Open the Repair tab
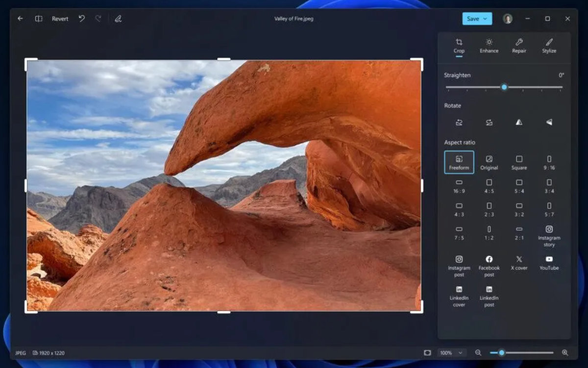 pos(519,46)
